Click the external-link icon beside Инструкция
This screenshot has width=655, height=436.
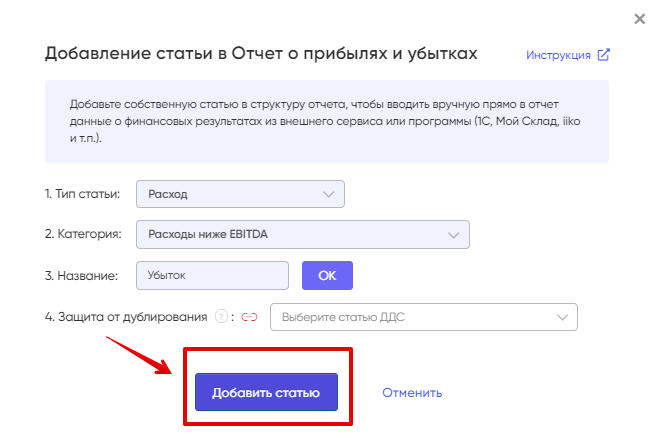pos(604,55)
